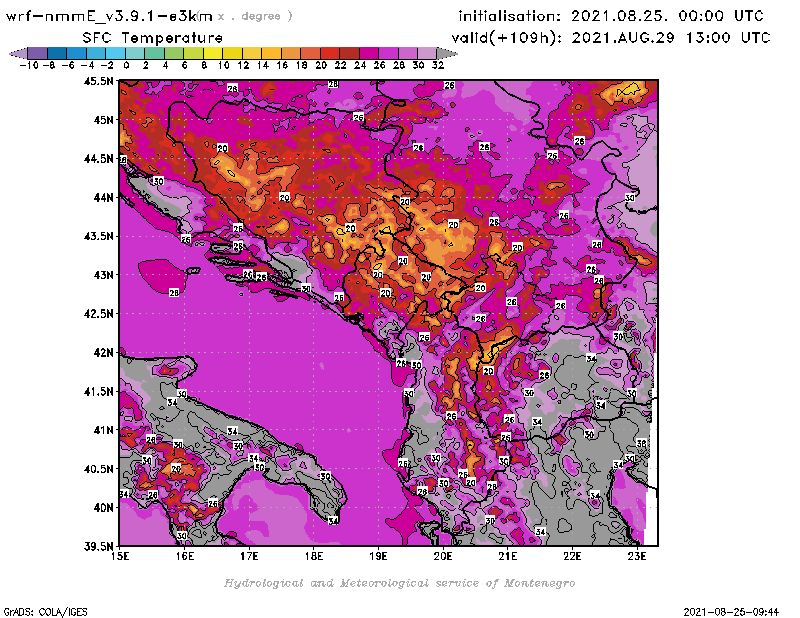Click the light orange swatch between 14 and 16
Screen dimensions: 800x618
point(271,53)
